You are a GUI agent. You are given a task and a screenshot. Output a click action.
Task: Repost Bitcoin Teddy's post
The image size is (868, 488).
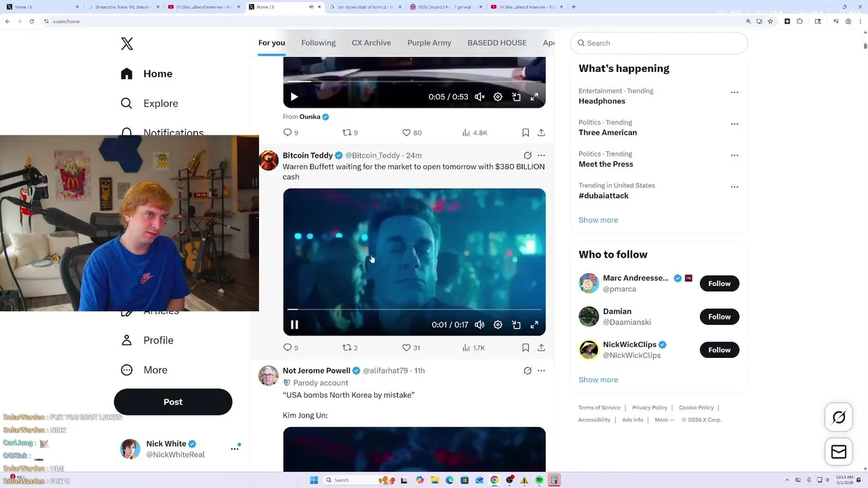(x=349, y=348)
